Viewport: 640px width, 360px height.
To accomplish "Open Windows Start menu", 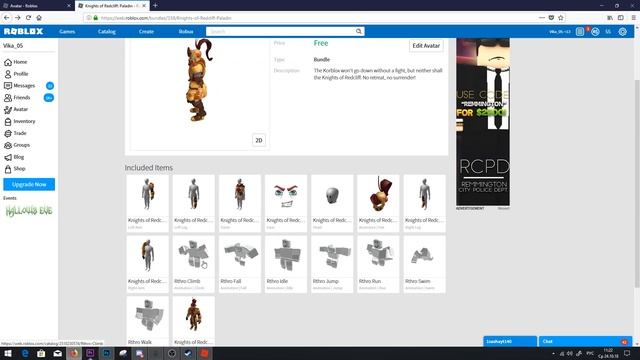I will click(8, 353).
